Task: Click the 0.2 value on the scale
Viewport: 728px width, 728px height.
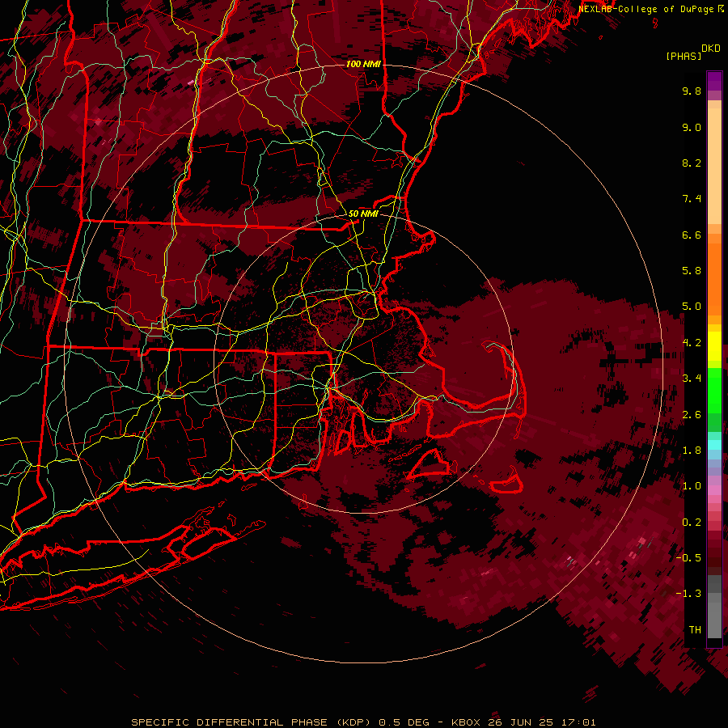Action: click(x=692, y=523)
